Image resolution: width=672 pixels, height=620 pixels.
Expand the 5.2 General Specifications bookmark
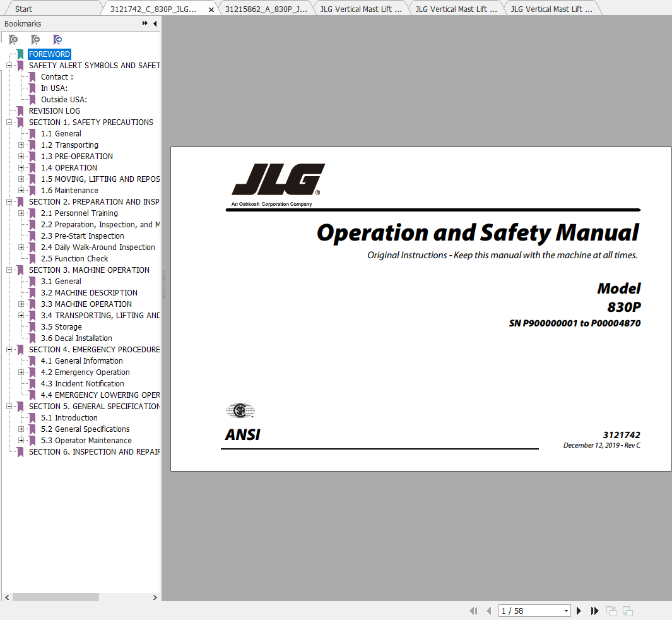click(21, 429)
